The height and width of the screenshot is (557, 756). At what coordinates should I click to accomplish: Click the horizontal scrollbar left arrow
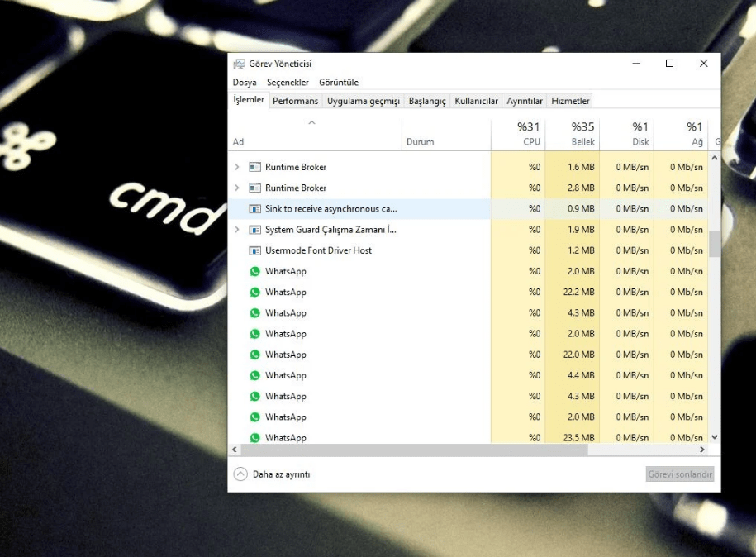click(x=235, y=450)
